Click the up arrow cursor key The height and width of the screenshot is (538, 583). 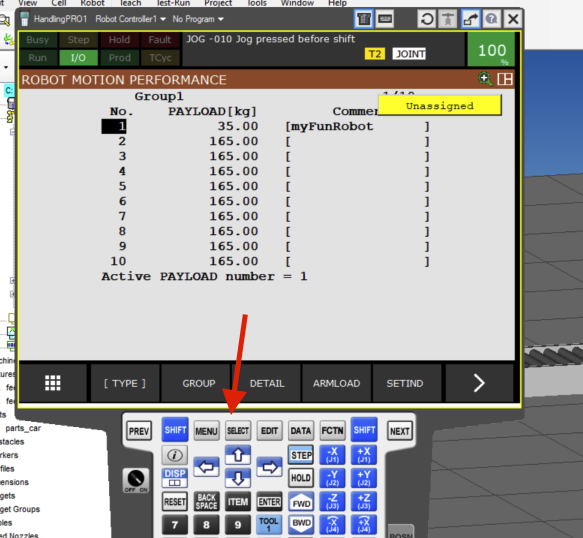(x=238, y=455)
